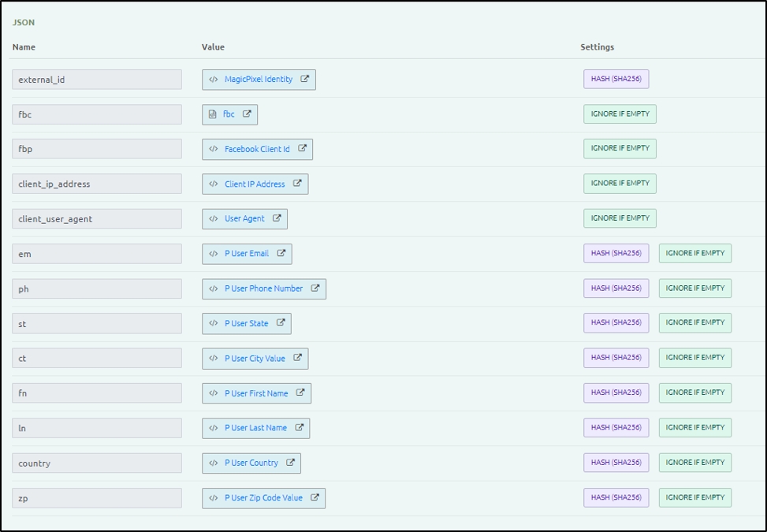Click the code icon in P User Email chip

[214, 254]
